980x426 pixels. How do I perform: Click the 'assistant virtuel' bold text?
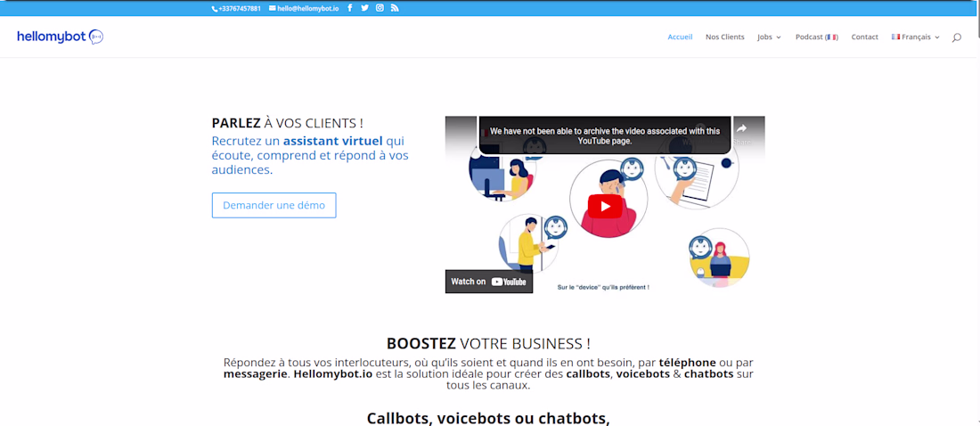tap(332, 141)
